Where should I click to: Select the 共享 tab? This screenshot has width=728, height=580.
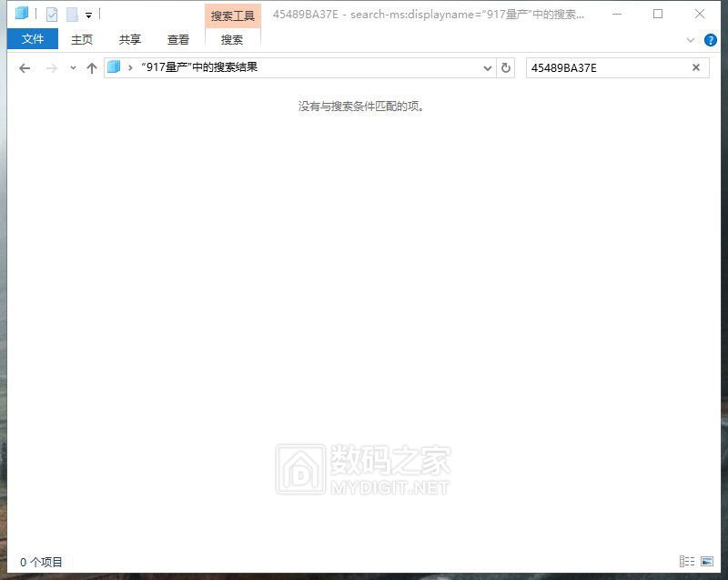click(x=130, y=40)
